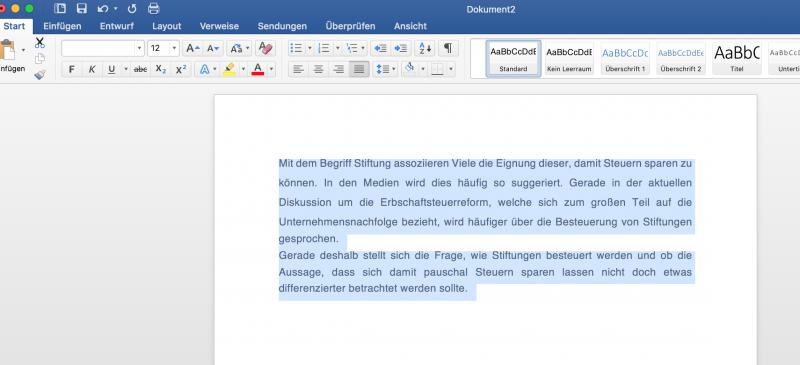Screen dimensions: 800x365
Task: Click the Cut scissors icon
Action: (40, 42)
